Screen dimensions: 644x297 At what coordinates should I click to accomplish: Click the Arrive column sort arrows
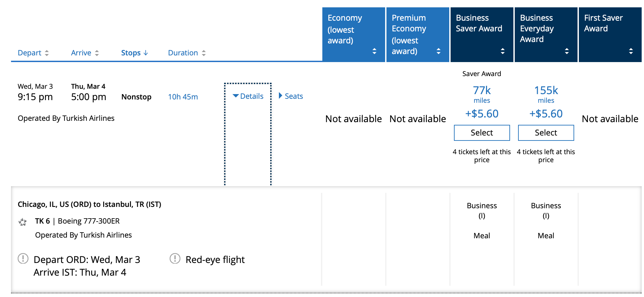tap(97, 53)
